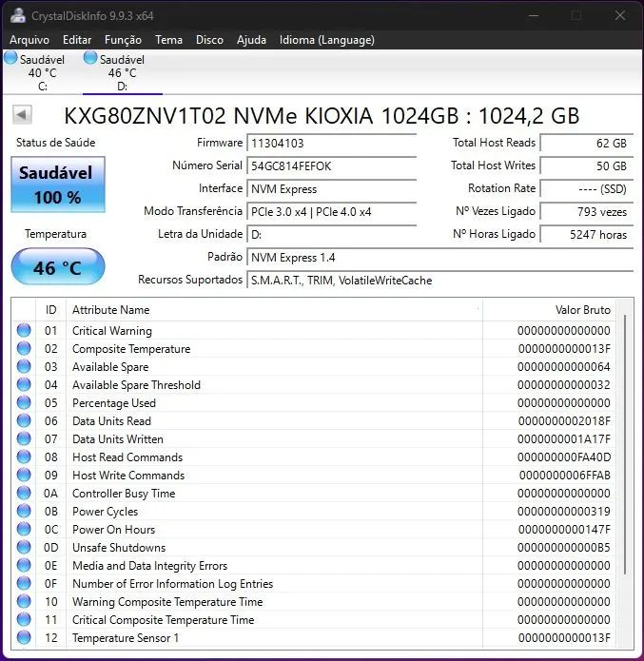The width and height of the screenshot is (644, 661).
Task: Click the 46 °C temperature button
Action: pyautogui.click(x=58, y=267)
